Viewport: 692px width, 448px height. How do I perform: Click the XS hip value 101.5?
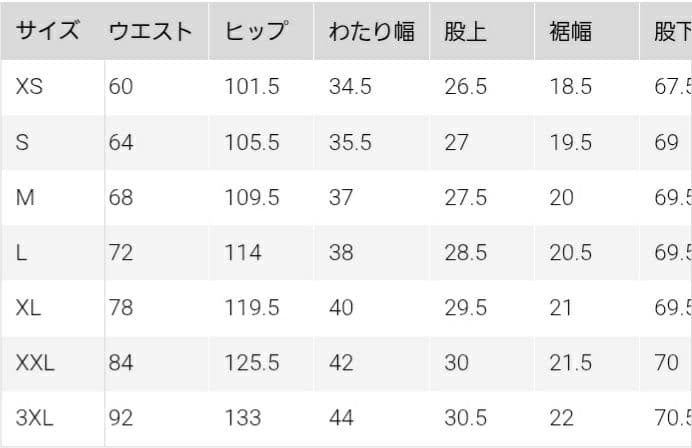pos(251,87)
